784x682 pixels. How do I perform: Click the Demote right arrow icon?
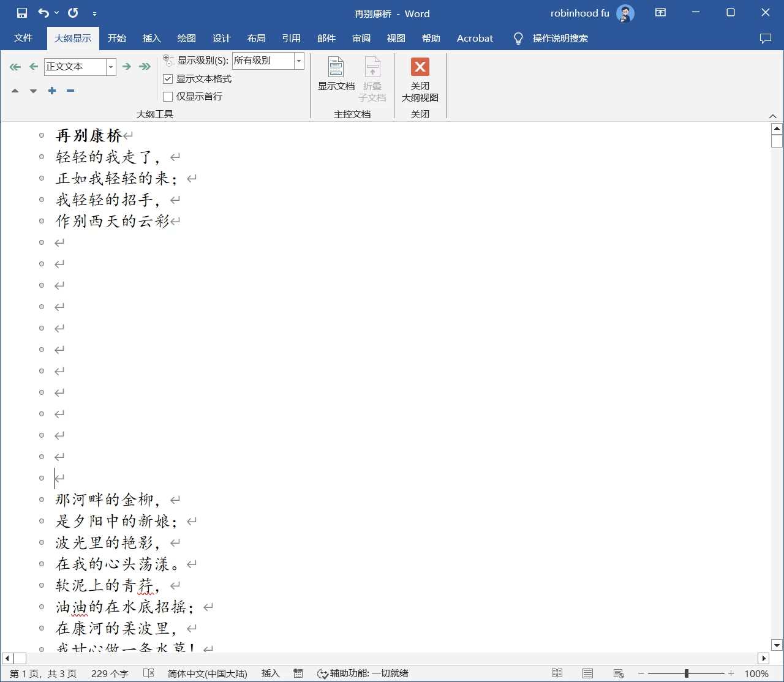[x=126, y=67]
